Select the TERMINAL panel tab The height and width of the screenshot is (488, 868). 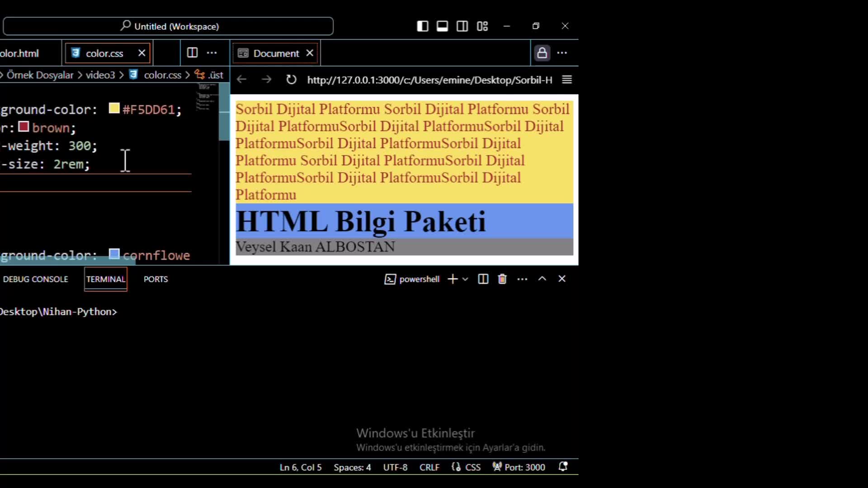pos(106,279)
